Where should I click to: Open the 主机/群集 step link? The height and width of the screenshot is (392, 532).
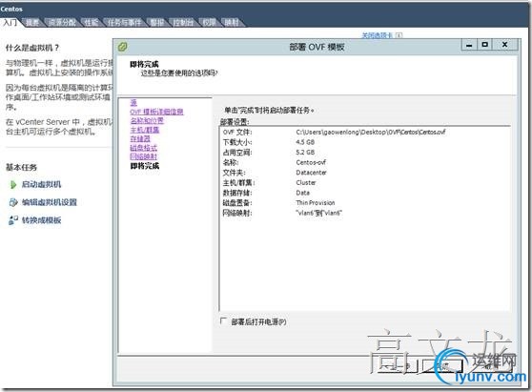(x=145, y=130)
